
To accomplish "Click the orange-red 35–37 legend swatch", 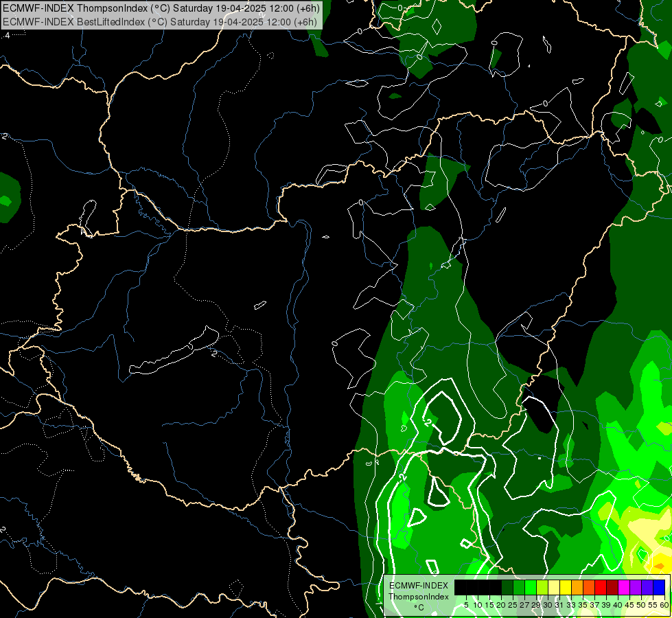I will tap(589, 588).
